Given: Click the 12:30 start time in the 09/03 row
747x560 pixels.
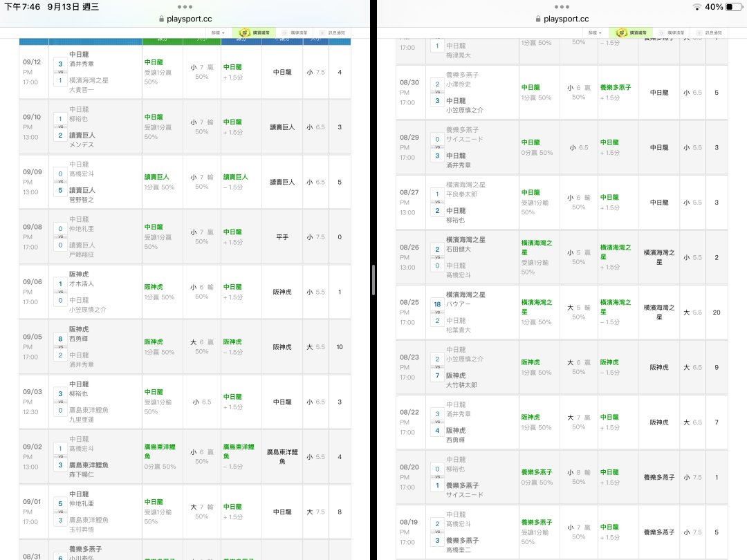Looking at the screenshot, I should pos(30,412).
